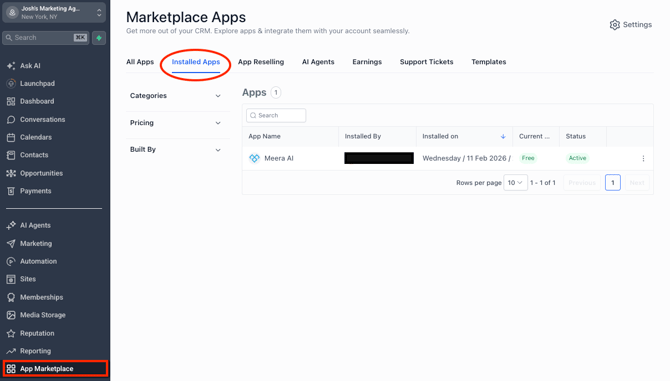Screen dimensions: 670x381
Task: Switch to the All Apps tab
Action: click(140, 62)
